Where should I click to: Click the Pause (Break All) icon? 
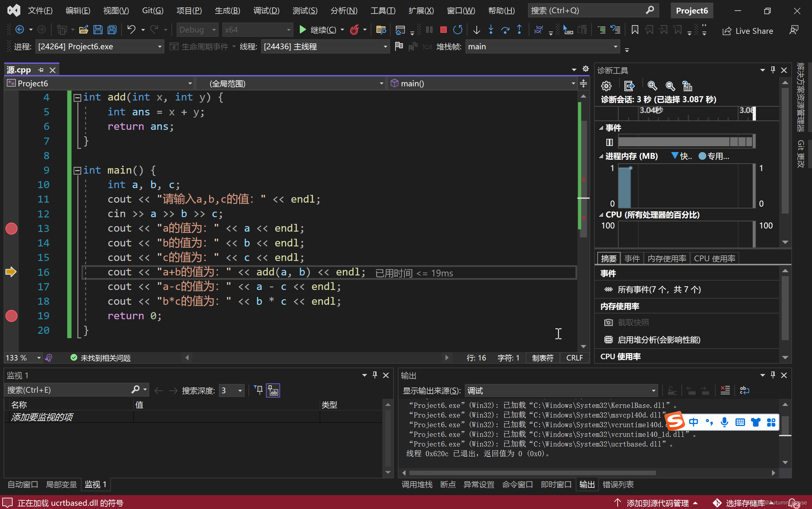click(429, 30)
